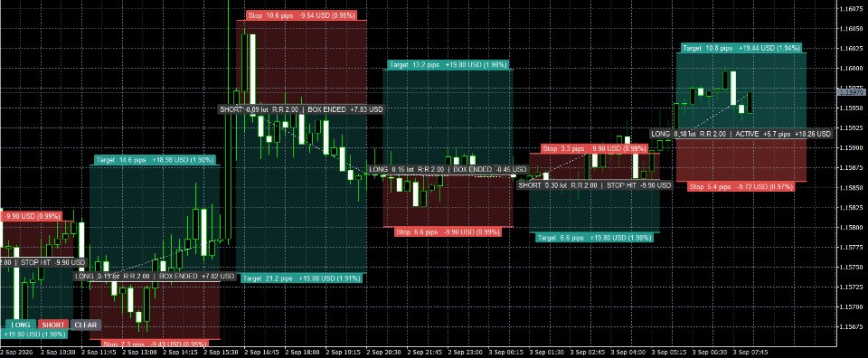Click the 1.16000 price axis label

point(853,68)
